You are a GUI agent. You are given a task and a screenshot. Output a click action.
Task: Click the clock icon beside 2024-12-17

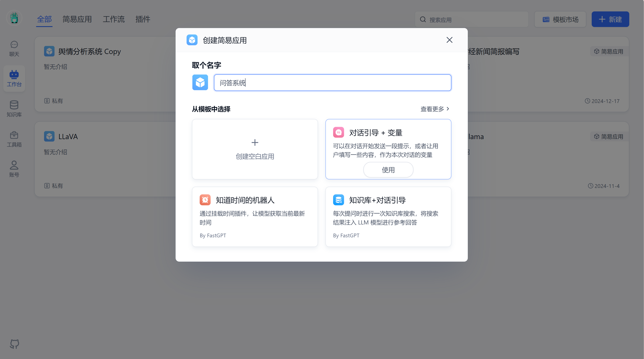587,101
